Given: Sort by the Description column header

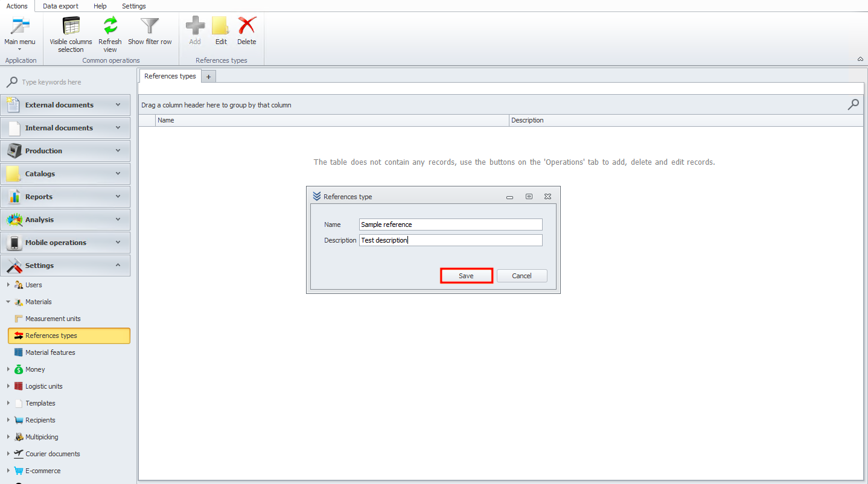Looking at the screenshot, I should (x=686, y=120).
